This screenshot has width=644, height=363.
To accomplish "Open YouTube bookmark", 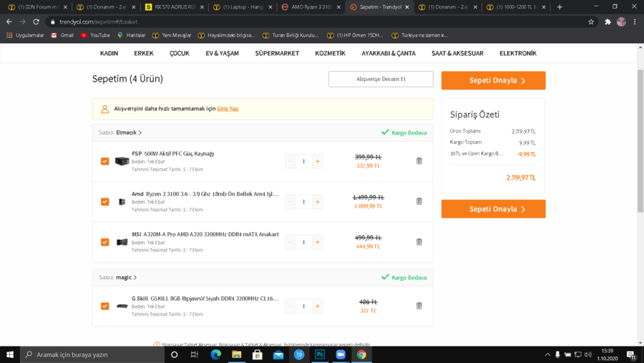I will click(x=95, y=35).
